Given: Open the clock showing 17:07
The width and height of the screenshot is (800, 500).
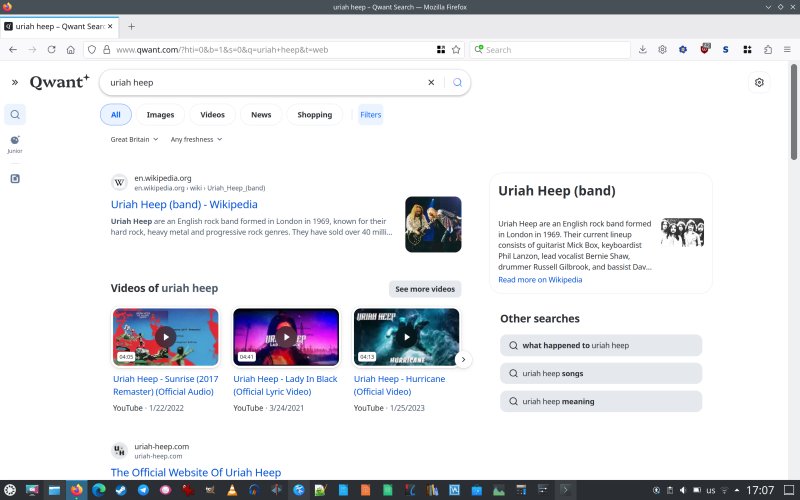Looking at the screenshot, I should (x=760, y=490).
